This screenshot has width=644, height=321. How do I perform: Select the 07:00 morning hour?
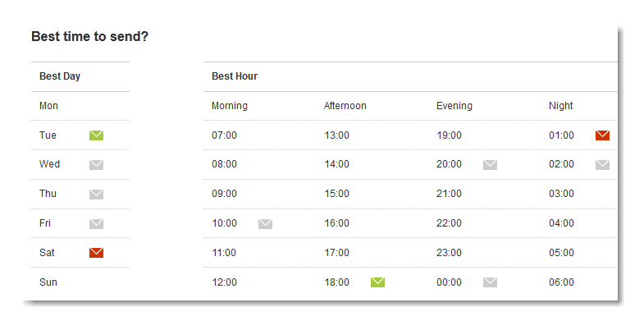coord(224,135)
